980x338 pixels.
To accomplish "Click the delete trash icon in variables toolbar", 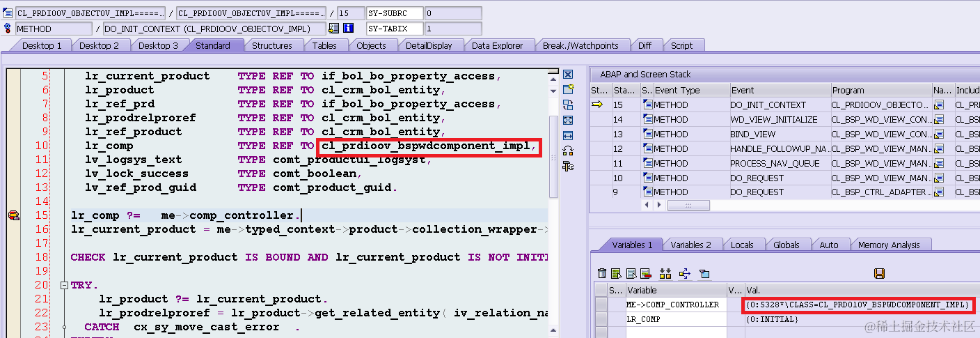I will (603, 273).
